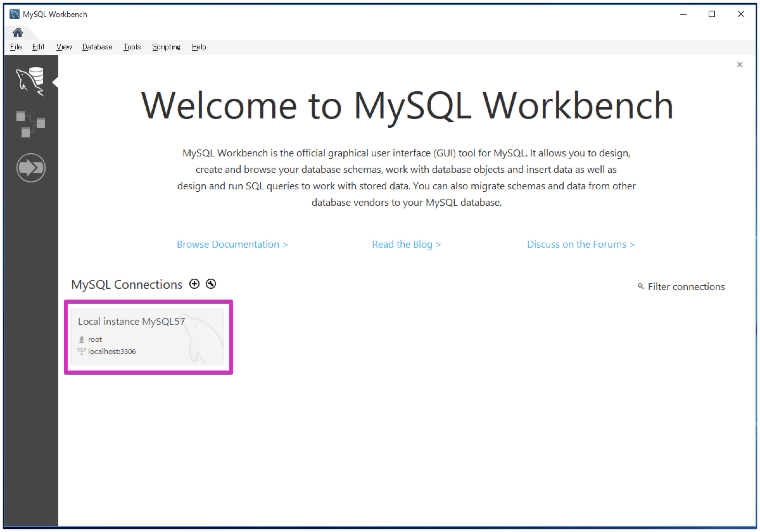Open the Scripting menu
Screen dimensions: 760x532
(x=166, y=47)
